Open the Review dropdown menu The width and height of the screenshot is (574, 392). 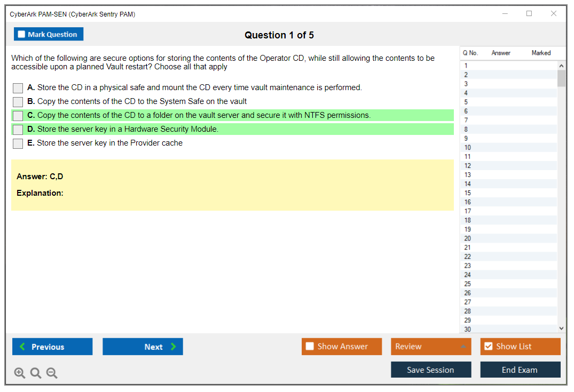tap(430, 347)
